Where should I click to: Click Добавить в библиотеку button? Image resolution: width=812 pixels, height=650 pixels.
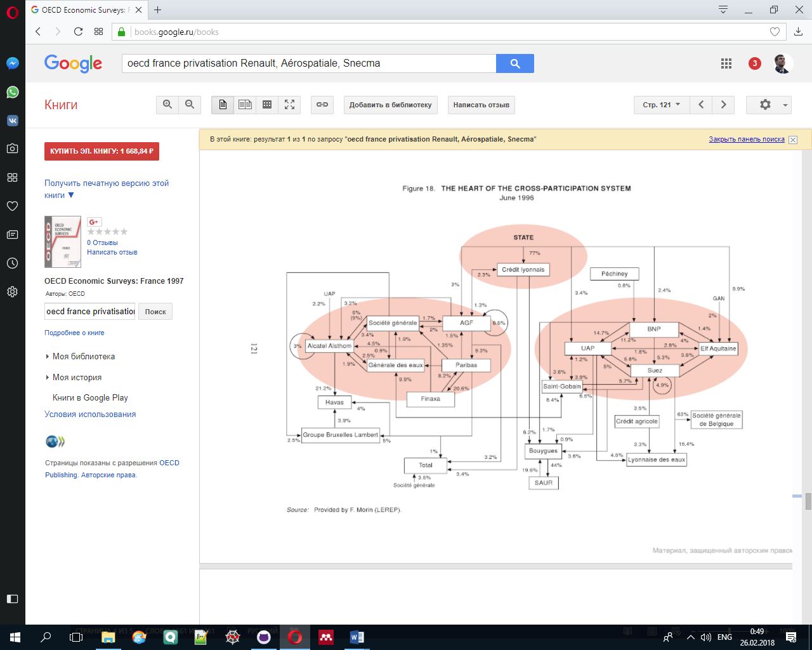(390, 105)
